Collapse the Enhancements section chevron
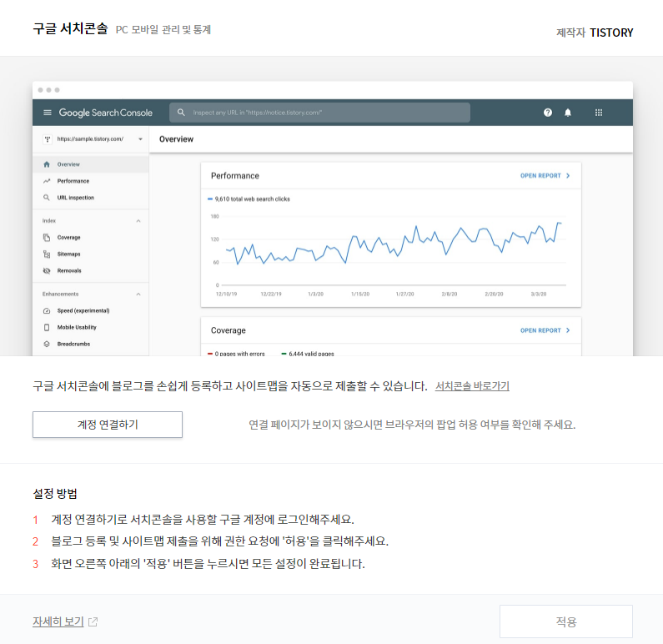The width and height of the screenshot is (663, 644). (138, 294)
